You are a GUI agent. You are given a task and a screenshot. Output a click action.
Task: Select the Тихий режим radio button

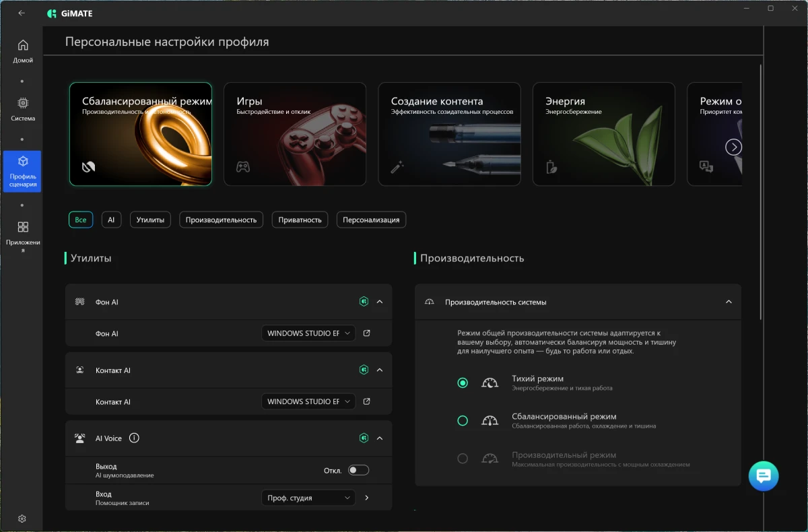coord(463,383)
